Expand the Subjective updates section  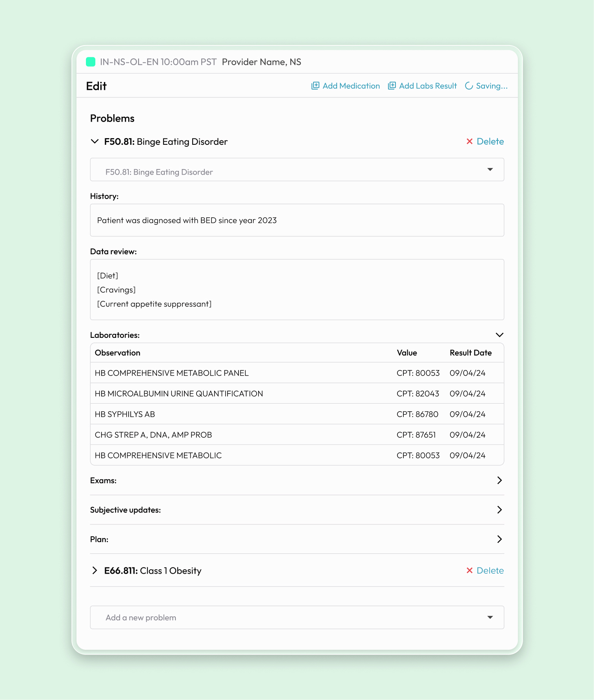click(499, 510)
